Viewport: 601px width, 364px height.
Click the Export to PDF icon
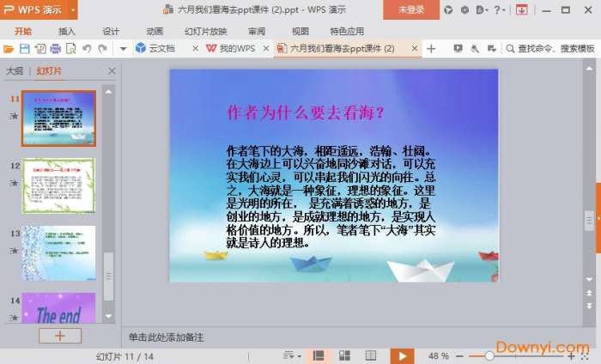tap(39, 49)
